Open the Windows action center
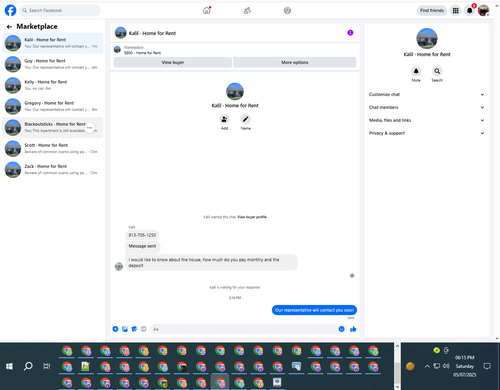Image resolution: width=500 pixels, height=390 pixels. click(x=487, y=366)
